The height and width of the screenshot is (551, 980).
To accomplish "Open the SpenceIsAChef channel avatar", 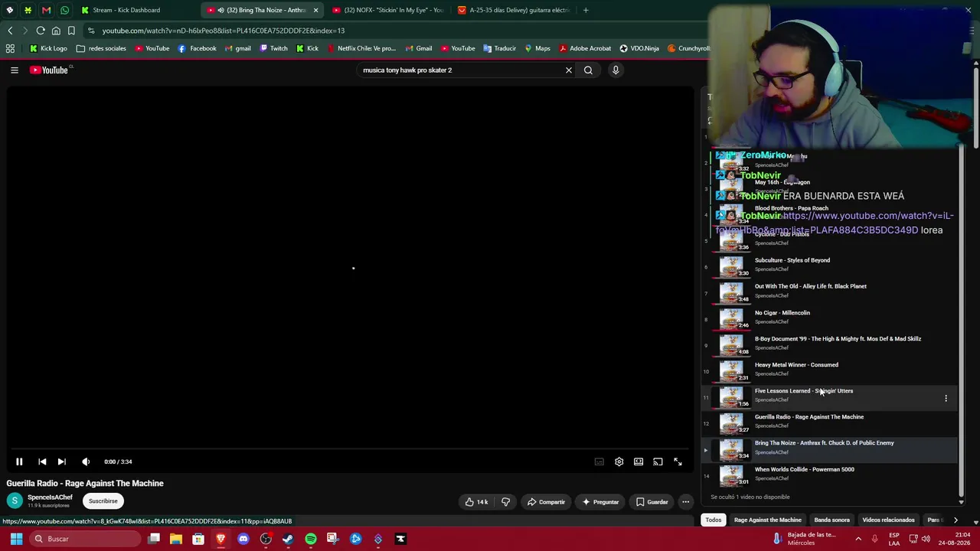I will pyautogui.click(x=15, y=500).
